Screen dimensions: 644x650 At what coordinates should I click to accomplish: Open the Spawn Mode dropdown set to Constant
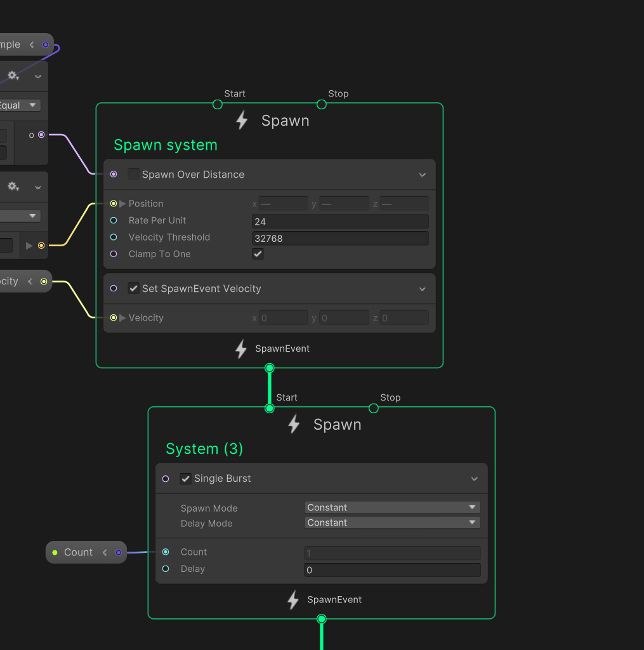click(391, 507)
